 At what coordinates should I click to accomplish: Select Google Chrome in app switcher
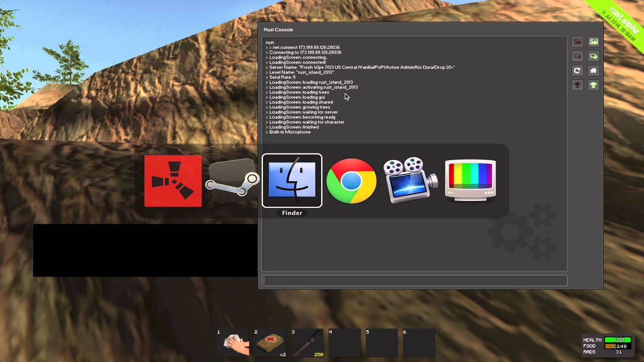(x=351, y=181)
